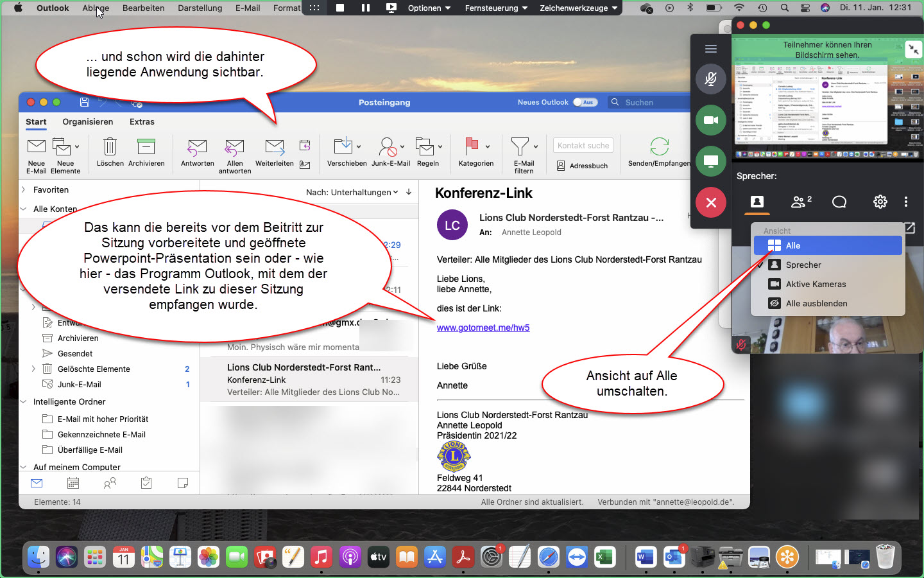
Task: Open the E-Mail filtern dropdown arrow
Action: click(x=536, y=146)
